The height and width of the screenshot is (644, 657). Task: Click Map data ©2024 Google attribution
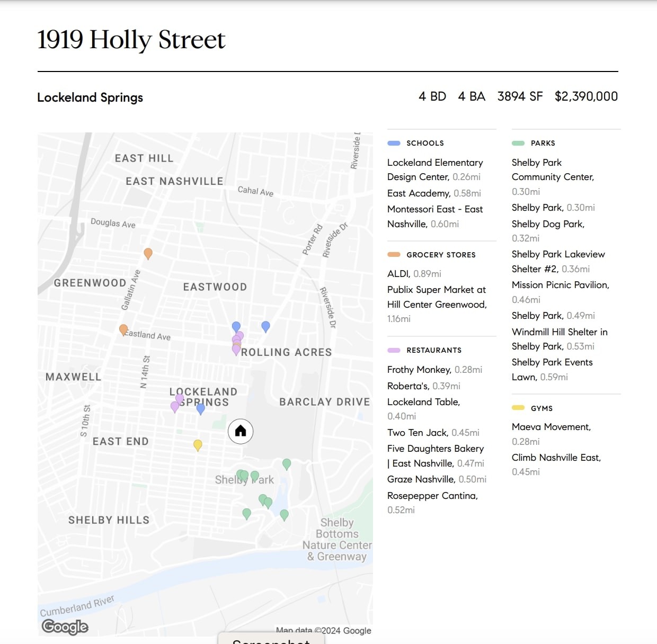tap(323, 630)
